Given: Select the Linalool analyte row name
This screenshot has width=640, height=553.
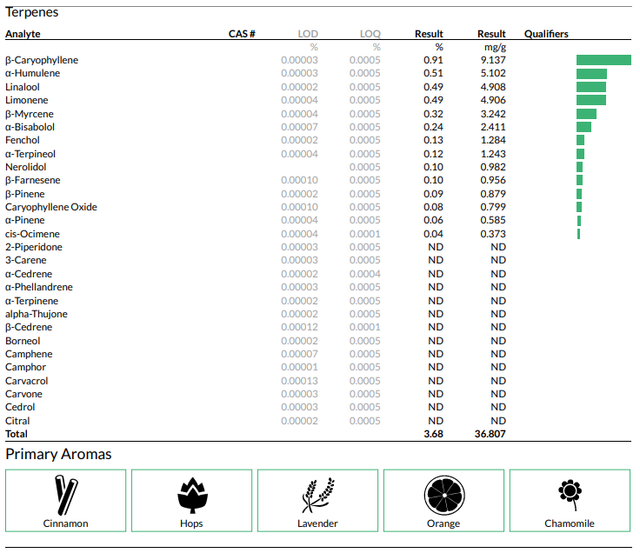Looking at the screenshot, I should (x=22, y=87).
